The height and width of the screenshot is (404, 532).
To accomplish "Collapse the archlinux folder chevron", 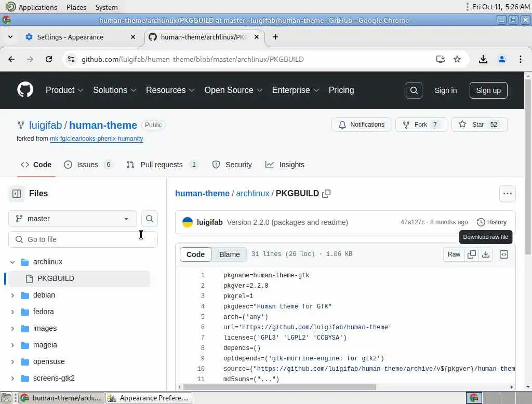I will coord(12,262).
